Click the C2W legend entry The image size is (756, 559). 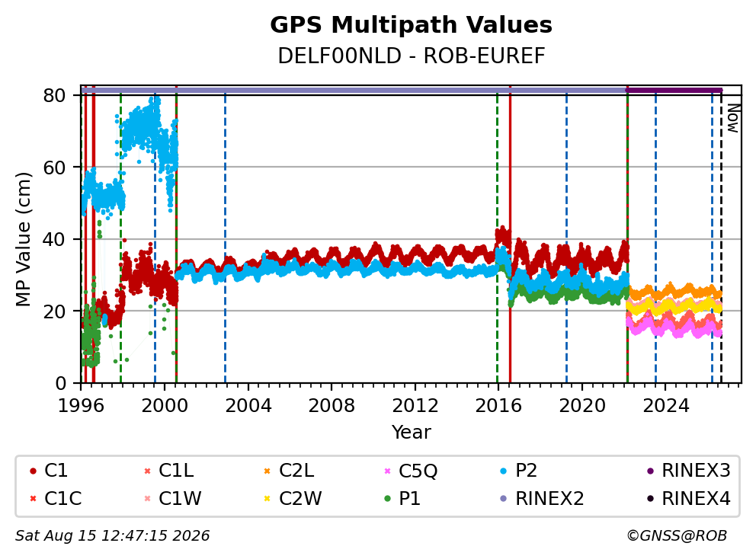point(293,498)
